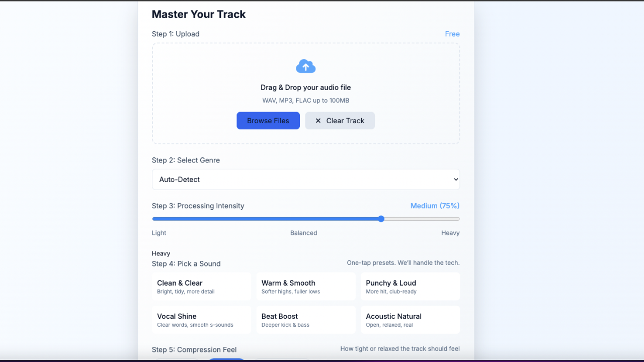This screenshot has height=362, width=644.
Task: Pick the Vocal Shine preset
Action: [201, 320]
